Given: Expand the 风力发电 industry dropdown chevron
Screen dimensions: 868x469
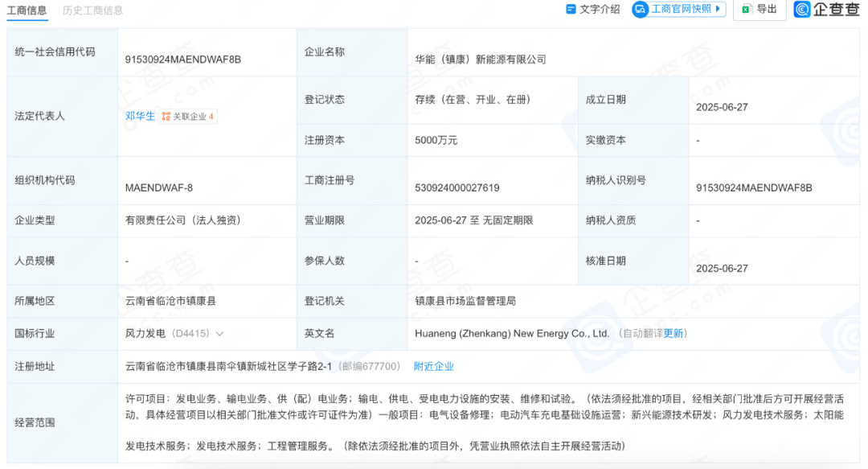Looking at the screenshot, I should (219, 334).
